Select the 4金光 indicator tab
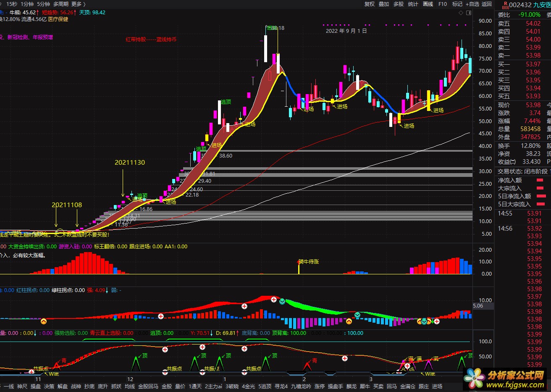This screenshot has width=551, height=392. pos(248,387)
